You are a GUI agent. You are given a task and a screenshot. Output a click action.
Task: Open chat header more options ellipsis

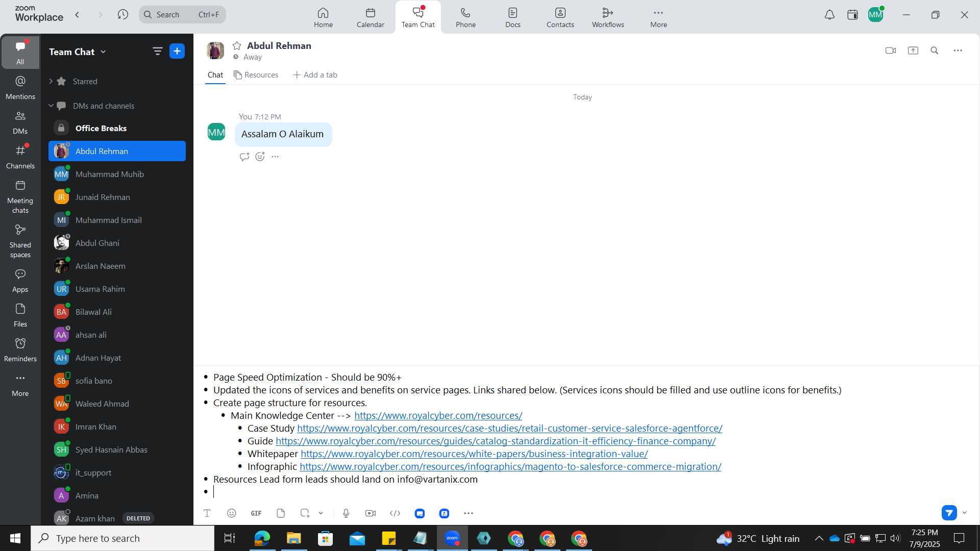pos(958,51)
